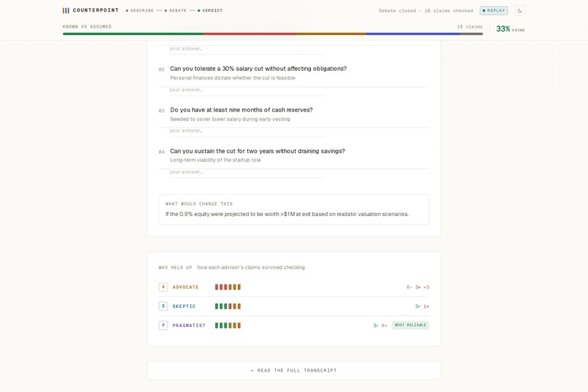Answer the nine months cash reserves field
Screen dimensions: 588x392
(x=247, y=131)
